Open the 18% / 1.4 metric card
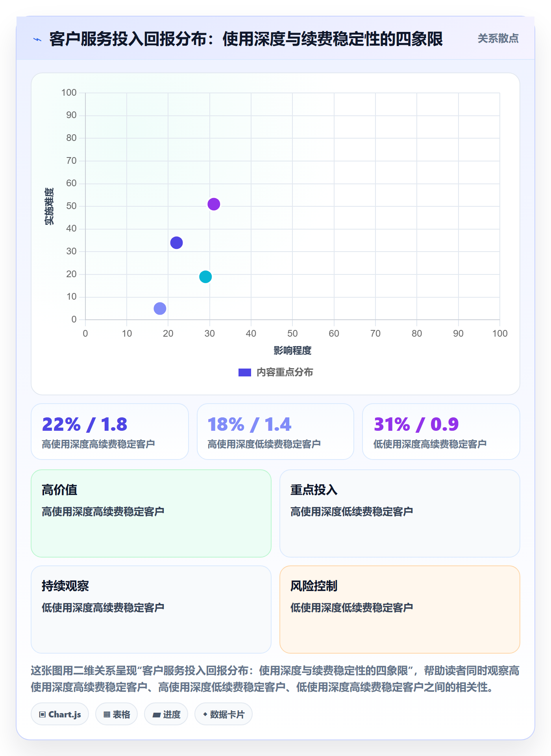 coord(275,432)
